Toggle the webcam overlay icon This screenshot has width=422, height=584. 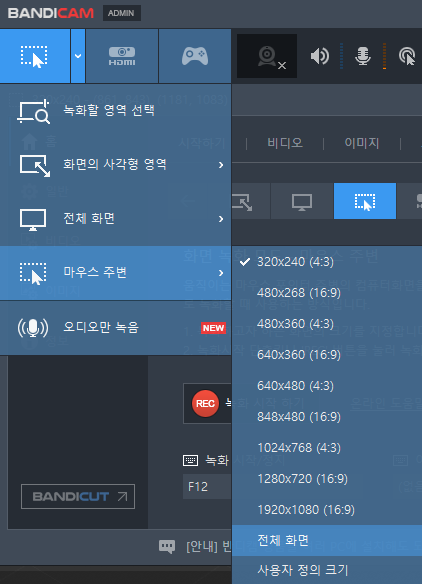pyautogui.click(x=267, y=56)
